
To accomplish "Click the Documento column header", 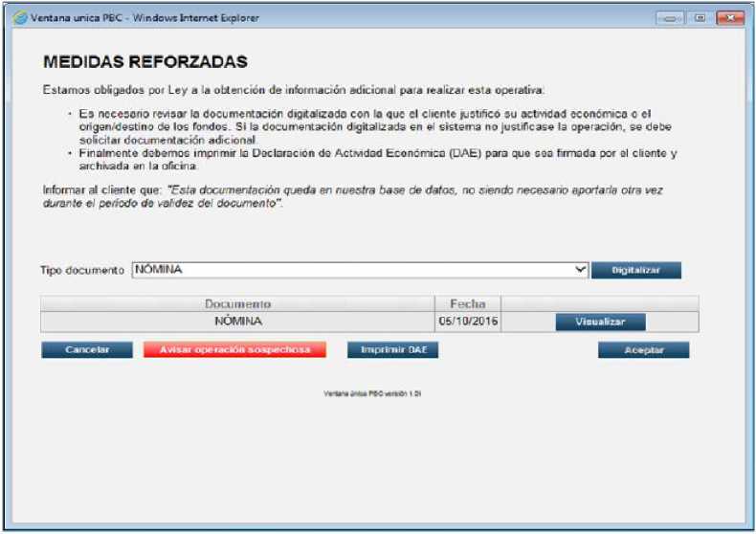I will click(238, 303).
